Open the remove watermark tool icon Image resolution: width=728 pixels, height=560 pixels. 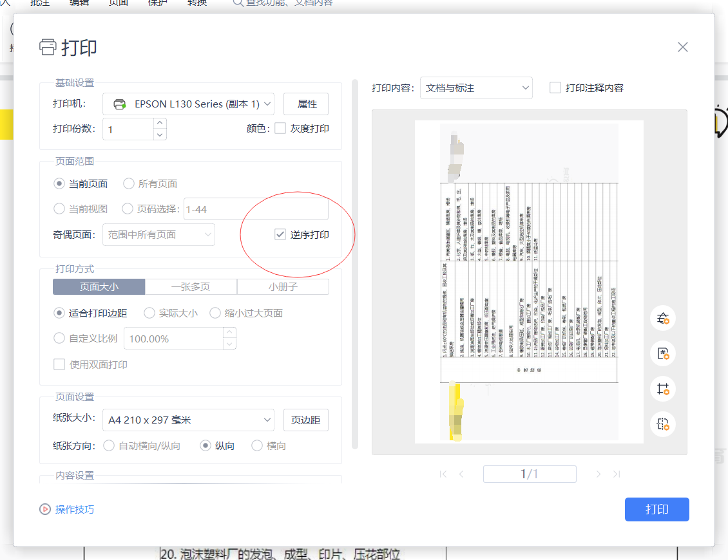tap(663, 317)
